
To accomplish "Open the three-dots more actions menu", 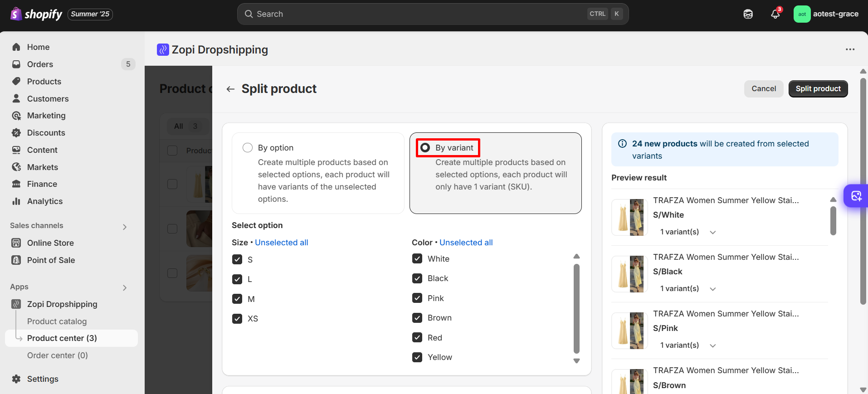I will coord(850,49).
